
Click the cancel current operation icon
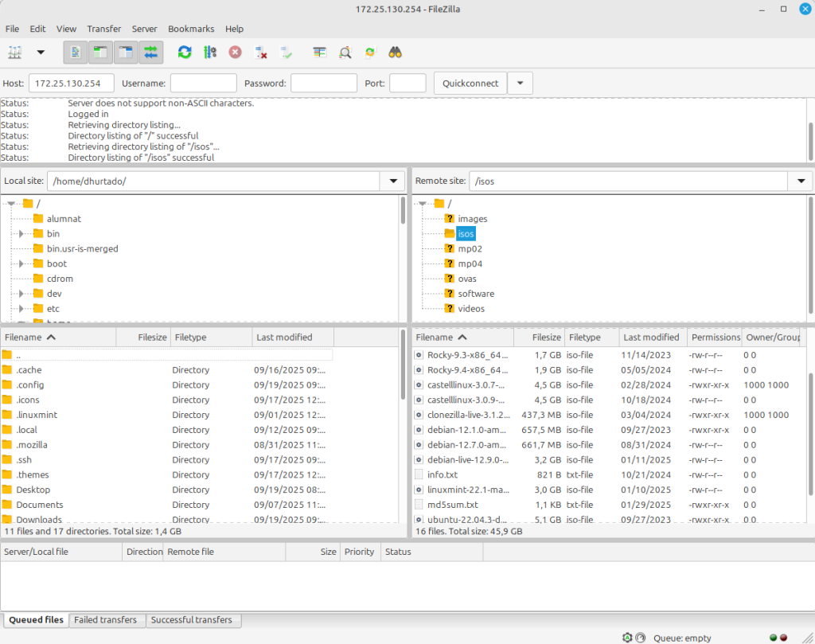point(235,53)
